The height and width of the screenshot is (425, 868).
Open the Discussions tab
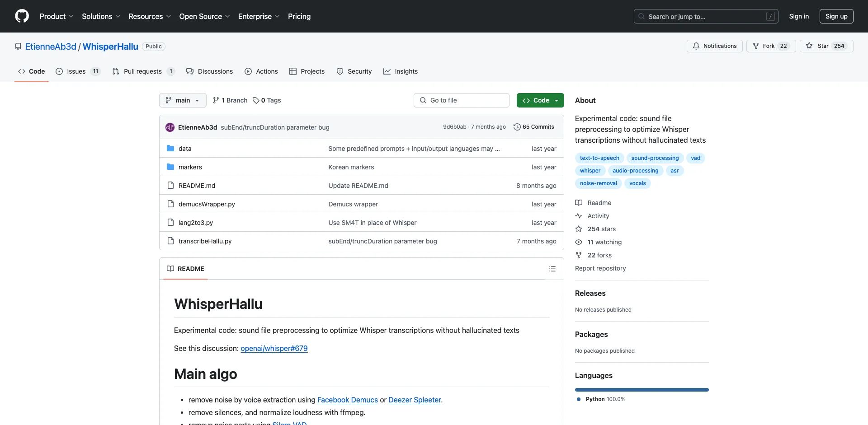tap(209, 71)
